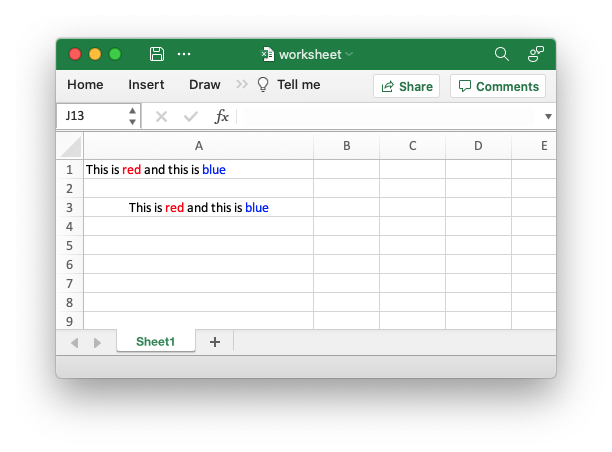Open the share/collaborate people icon
Viewport: 612px width, 452px height.
[x=536, y=54]
